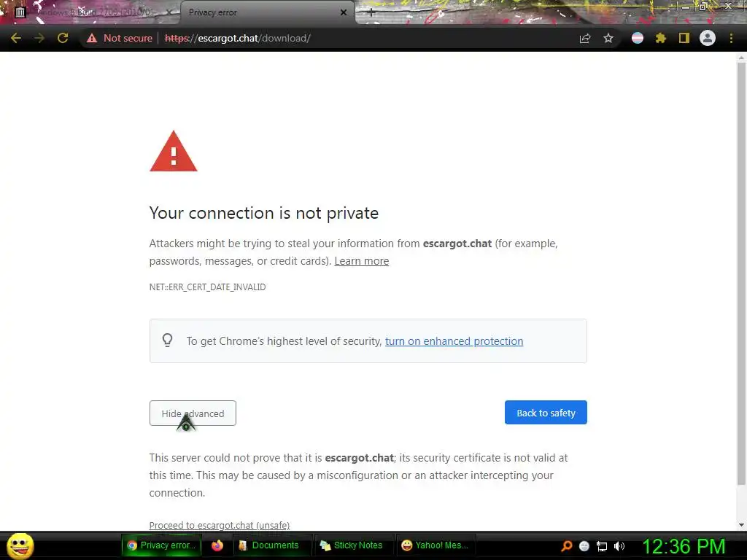Screen dimensions: 747x560
Task: Click turn on enhanced protection link
Action: click(x=454, y=341)
